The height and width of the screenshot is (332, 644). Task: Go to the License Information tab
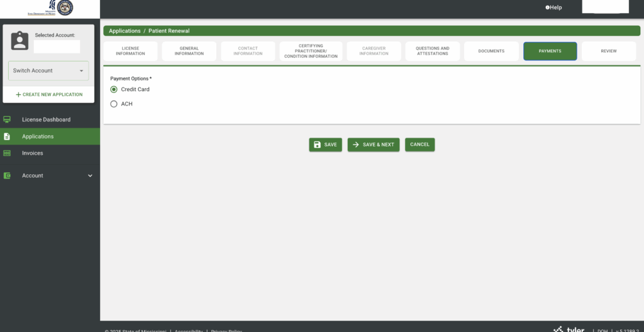coord(130,51)
